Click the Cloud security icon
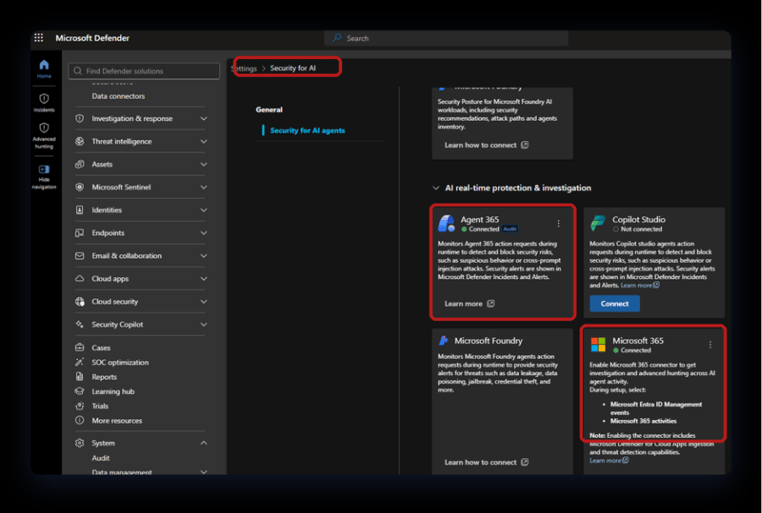Viewport: 762px width, 513px height. (80, 302)
